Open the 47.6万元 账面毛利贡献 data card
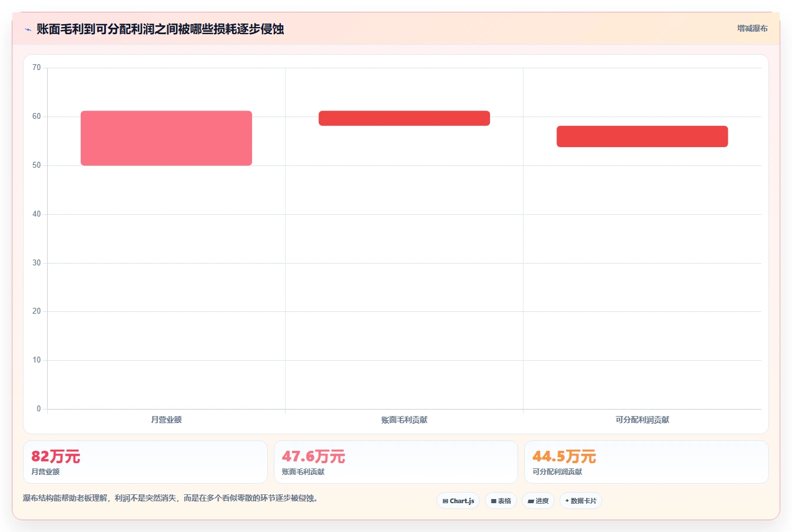Viewport: 792px width, 532px height. (x=396, y=462)
